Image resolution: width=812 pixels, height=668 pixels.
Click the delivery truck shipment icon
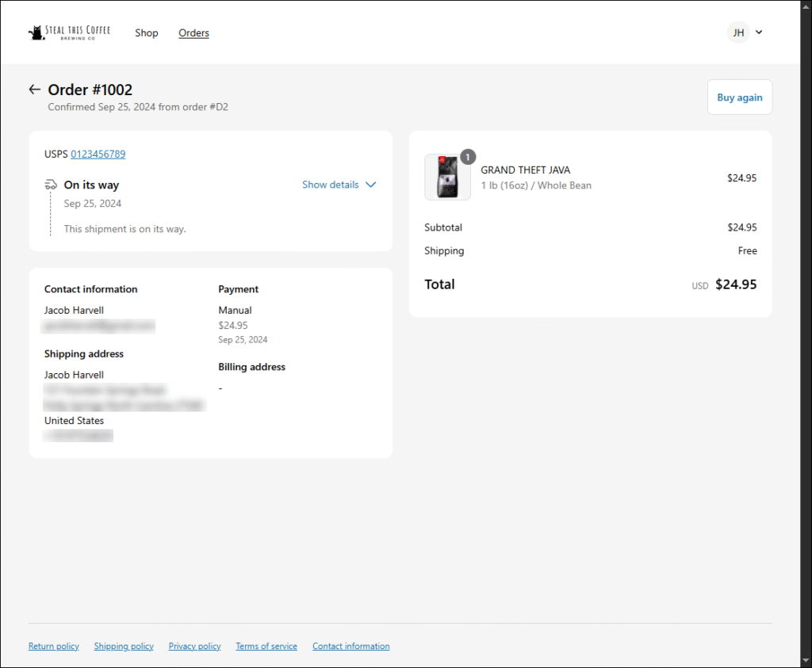tap(51, 185)
